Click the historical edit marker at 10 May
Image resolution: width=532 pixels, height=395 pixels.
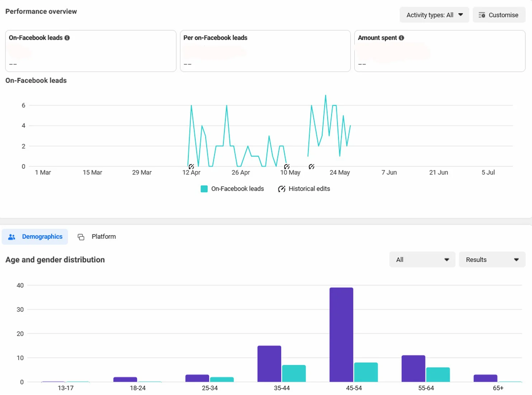click(287, 167)
